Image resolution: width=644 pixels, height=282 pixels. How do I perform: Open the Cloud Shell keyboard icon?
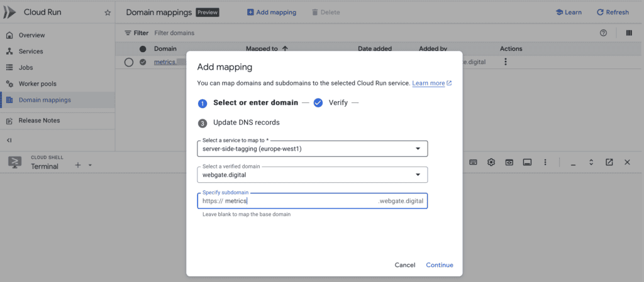click(x=473, y=162)
